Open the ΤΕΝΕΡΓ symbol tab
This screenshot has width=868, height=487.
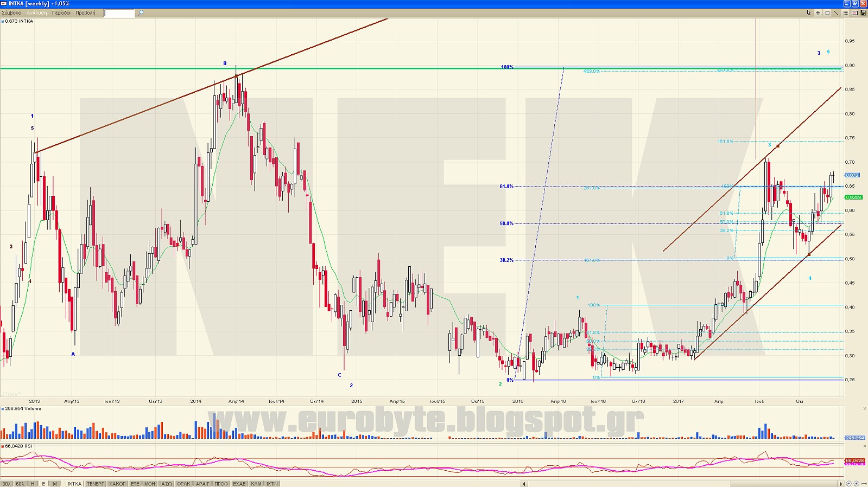(96, 484)
